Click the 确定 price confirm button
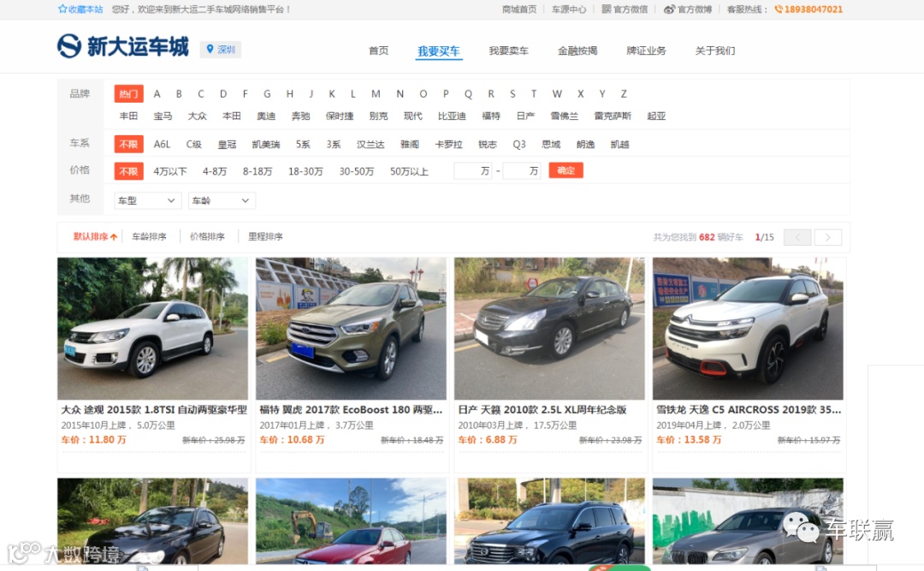The image size is (924, 571). (x=566, y=170)
